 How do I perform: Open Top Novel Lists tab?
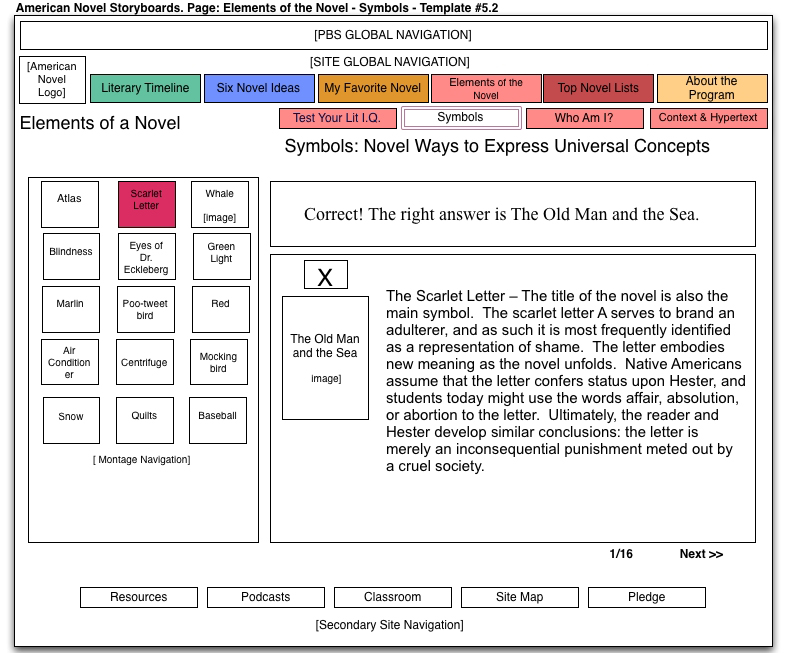click(598, 88)
